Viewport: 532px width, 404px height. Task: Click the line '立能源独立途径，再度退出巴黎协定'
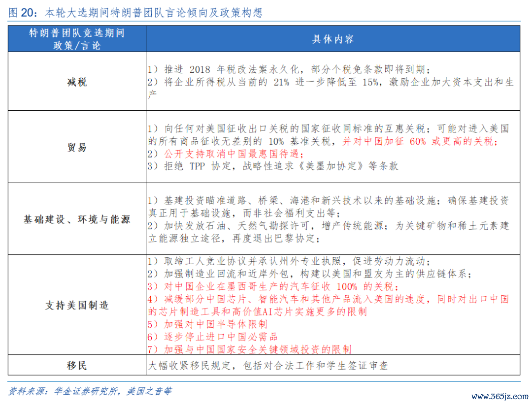234,238
